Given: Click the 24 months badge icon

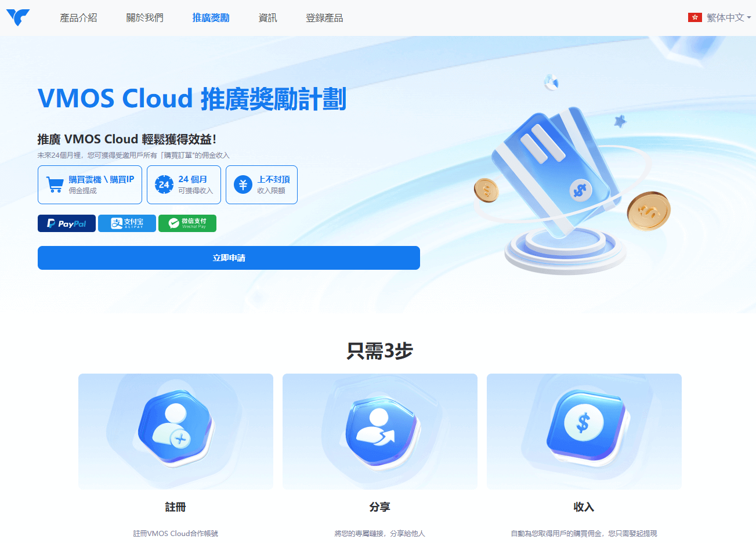Looking at the screenshot, I should (164, 184).
